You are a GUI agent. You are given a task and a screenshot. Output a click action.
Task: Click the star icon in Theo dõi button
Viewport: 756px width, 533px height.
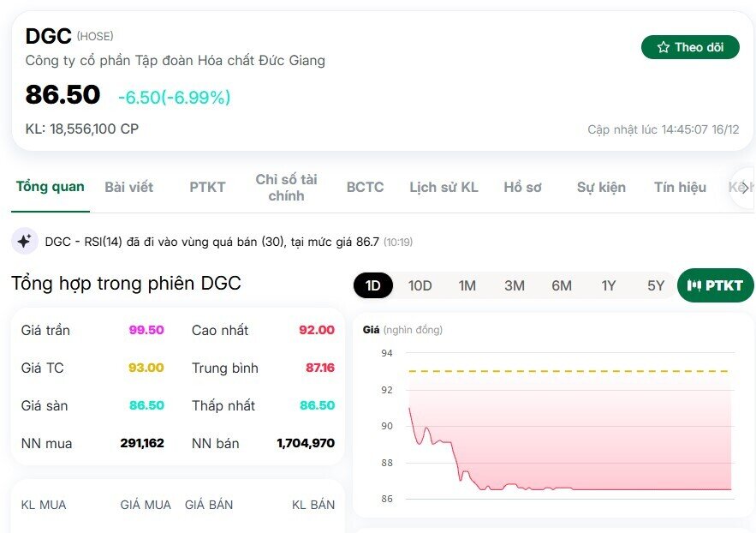(x=664, y=47)
